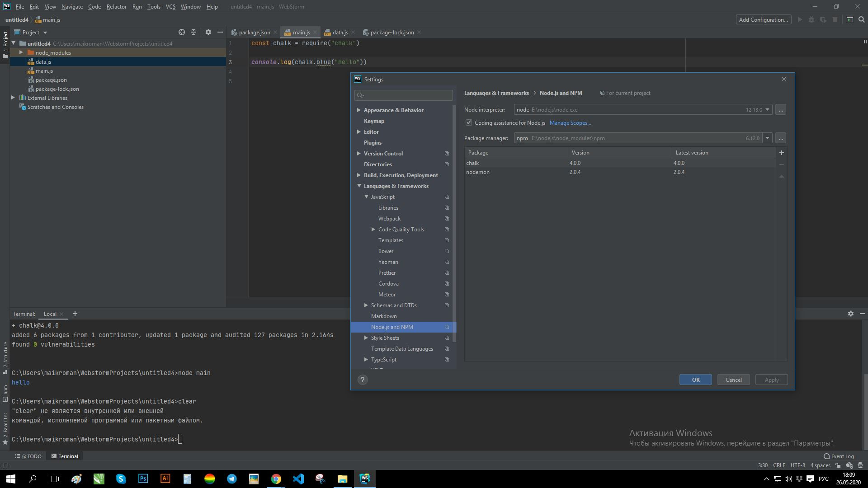Click the remove package minus icon
868x488 pixels.
[x=781, y=164]
